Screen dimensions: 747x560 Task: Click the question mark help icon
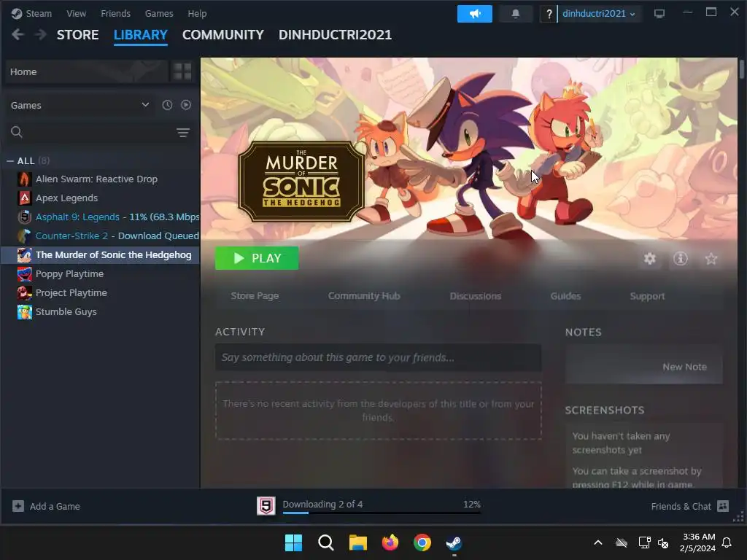point(549,14)
